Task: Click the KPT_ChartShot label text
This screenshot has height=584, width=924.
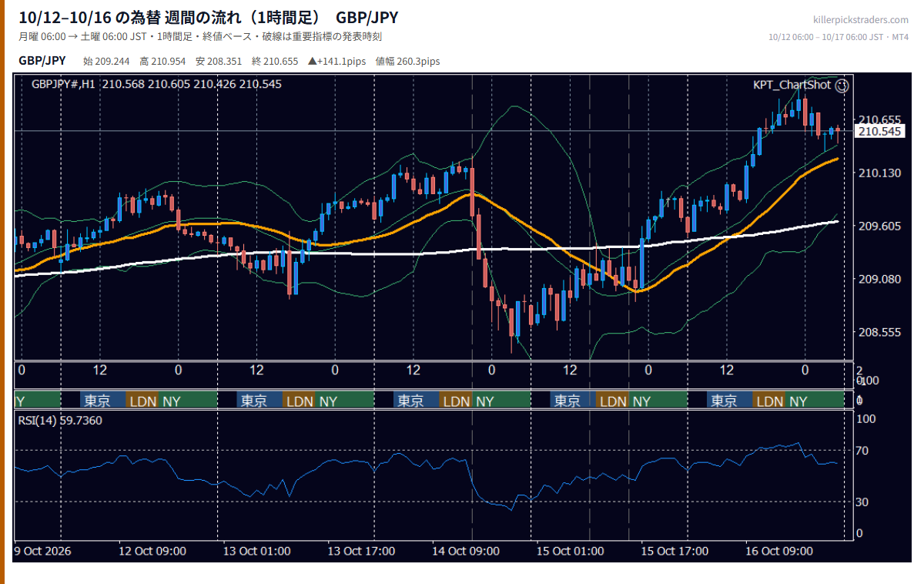Action: point(792,85)
